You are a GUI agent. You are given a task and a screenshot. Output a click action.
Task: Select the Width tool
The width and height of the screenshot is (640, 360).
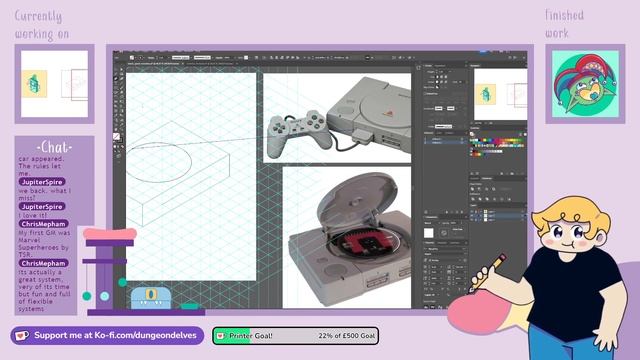[x=116, y=101]
